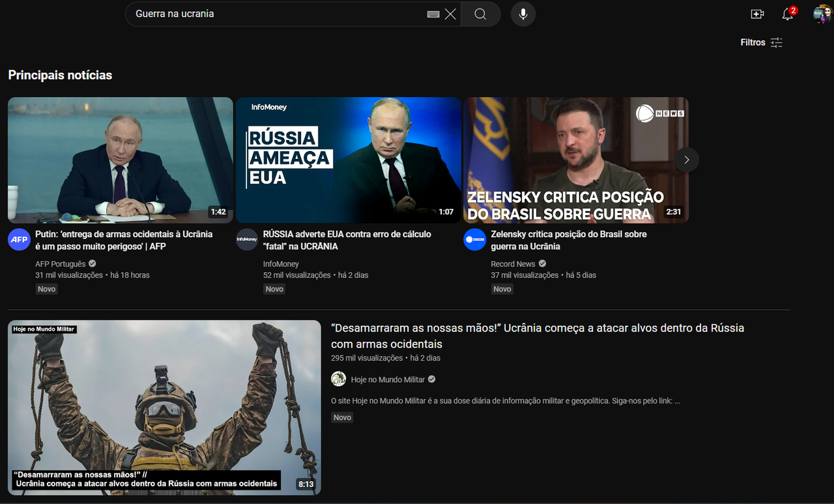Screen dimensions: 834x504
Task: Click '31 mil visualizações' text
Action: click(x=69, y=275)
